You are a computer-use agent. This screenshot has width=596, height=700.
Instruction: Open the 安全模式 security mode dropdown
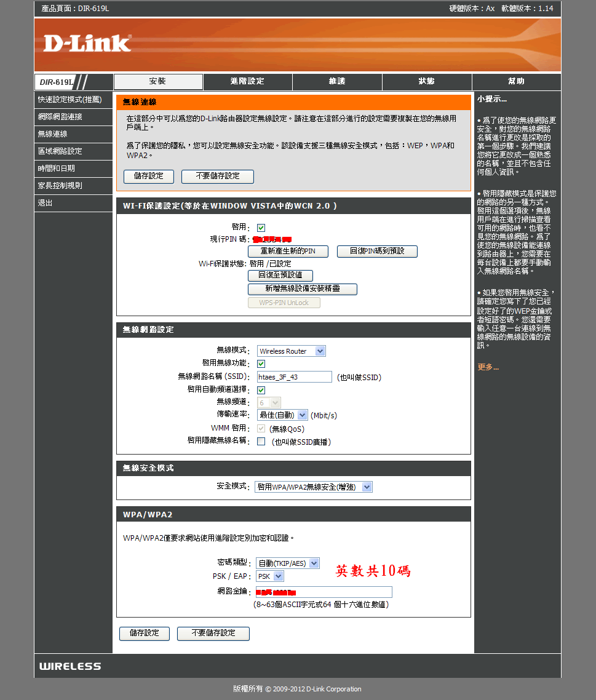313,487
